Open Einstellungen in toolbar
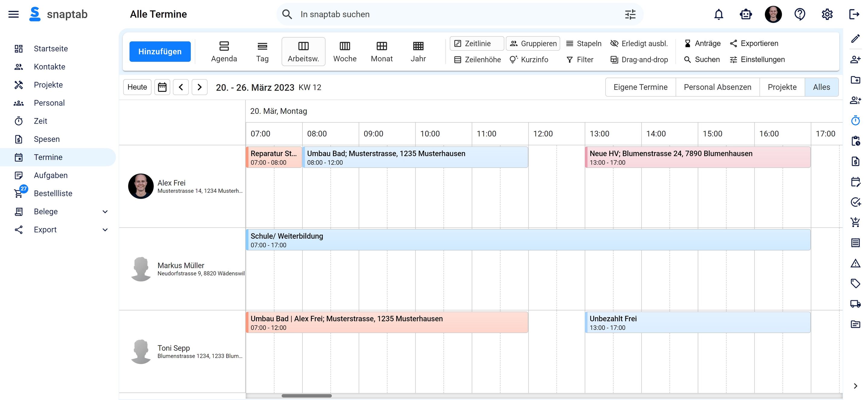Image resolution: width=868 pixels, height=400 pixels. pyautogui.click(x=757, y=60)
